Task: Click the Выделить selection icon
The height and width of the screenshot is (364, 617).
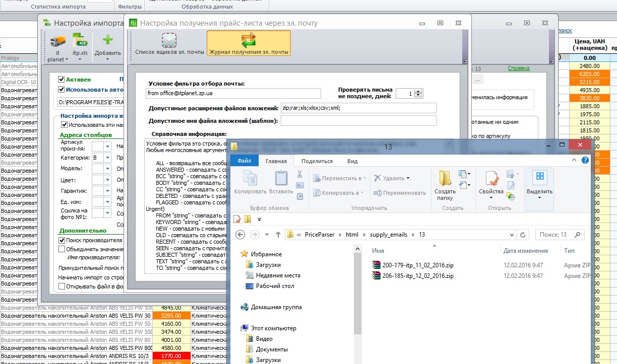Action: pos(539,177)
